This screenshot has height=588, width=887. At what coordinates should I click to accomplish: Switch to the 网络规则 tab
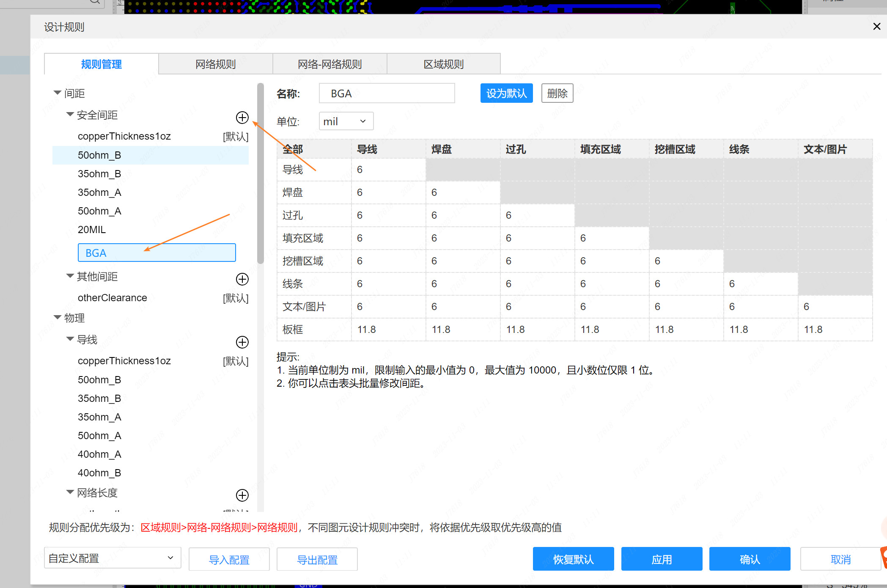tap(216, 64)
